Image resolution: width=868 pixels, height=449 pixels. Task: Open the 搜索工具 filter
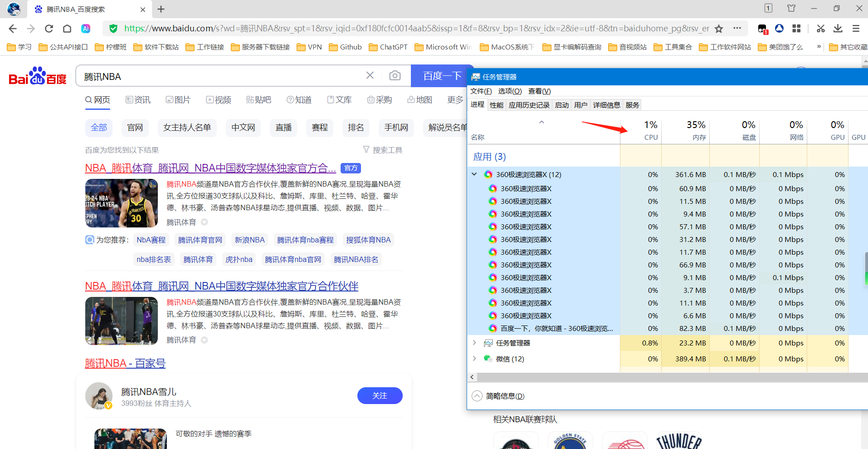click(x=383, y=150)
